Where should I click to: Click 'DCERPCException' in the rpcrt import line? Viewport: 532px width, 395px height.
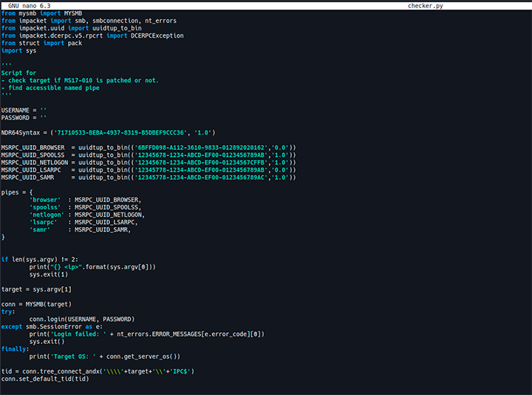(x=157, y=36)
